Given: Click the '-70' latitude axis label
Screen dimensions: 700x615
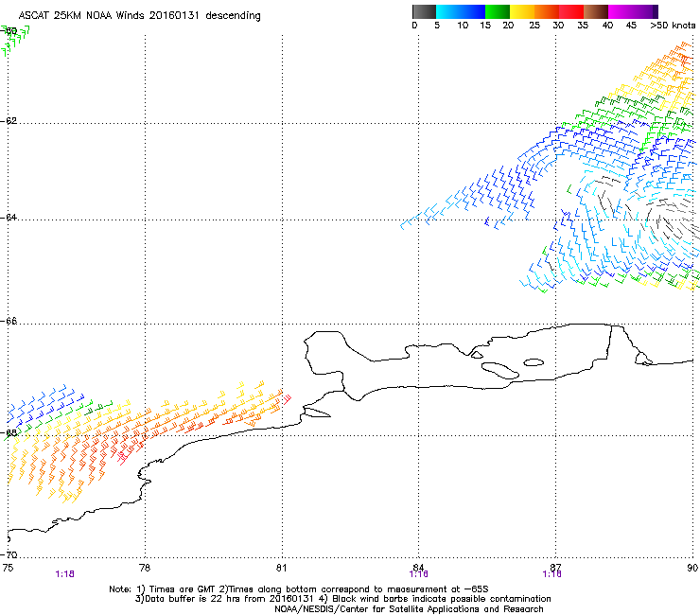Looking at the screenshot, I should (9, 555).
